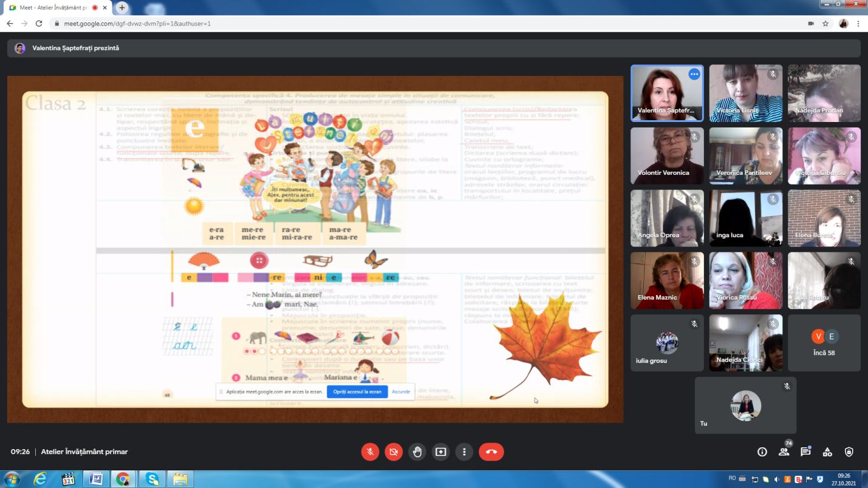Image resolution: width=868 pixels, height=488 pixels.
Task: Raise hand in the meeting
Action: [417, 452]
